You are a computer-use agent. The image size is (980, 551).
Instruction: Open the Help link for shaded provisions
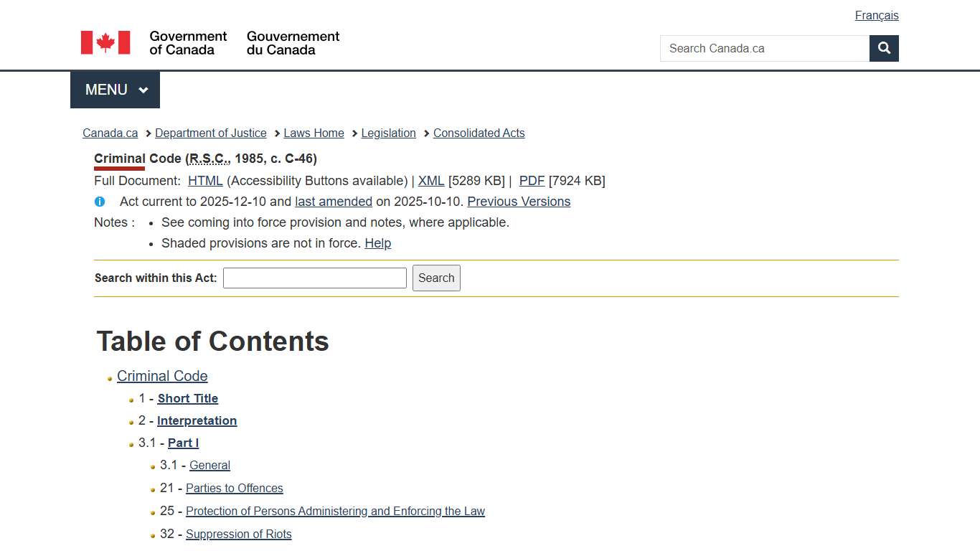point(377,243)
